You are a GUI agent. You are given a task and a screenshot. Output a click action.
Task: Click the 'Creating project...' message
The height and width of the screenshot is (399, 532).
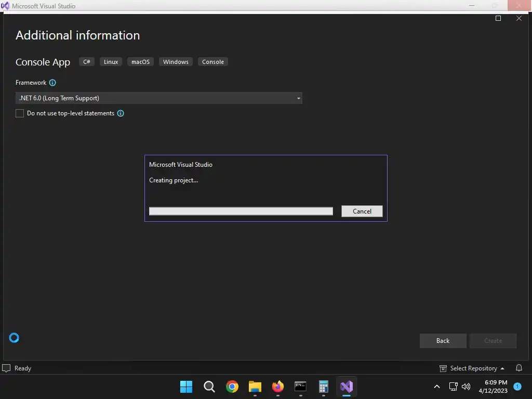click(174, 180)
